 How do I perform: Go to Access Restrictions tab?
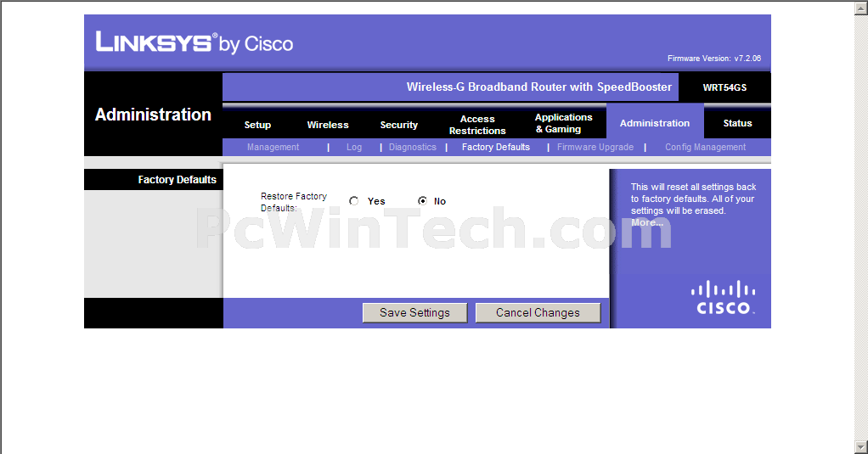coord(477,125)
